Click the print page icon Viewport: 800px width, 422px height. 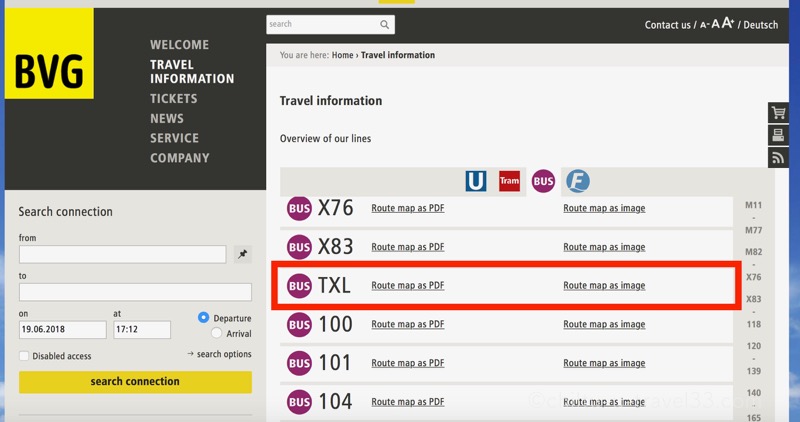(778, 135)
